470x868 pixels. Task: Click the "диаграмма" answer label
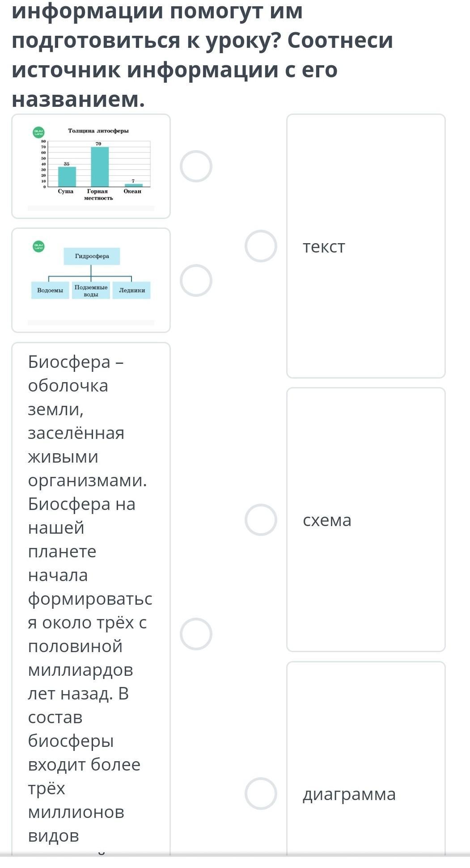click(x=349, y=794)
